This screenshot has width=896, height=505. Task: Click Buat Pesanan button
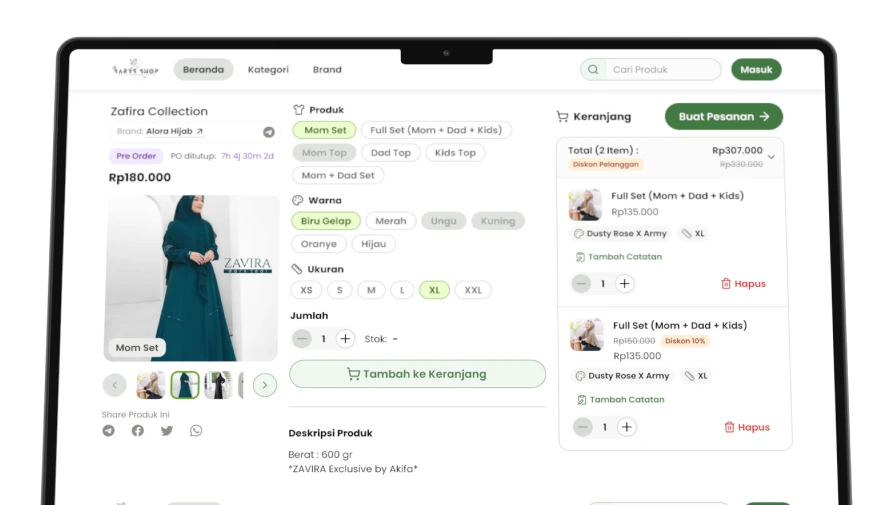click(x=723, y=117)
